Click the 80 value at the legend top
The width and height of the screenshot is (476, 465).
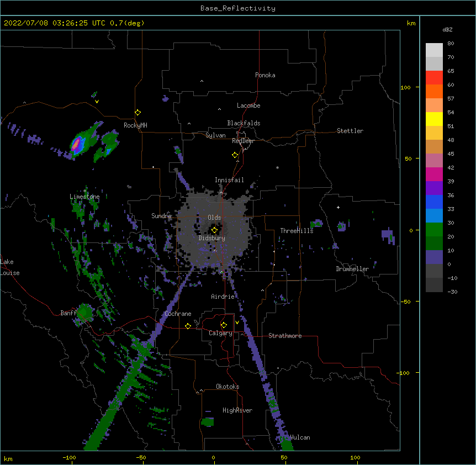451,44
